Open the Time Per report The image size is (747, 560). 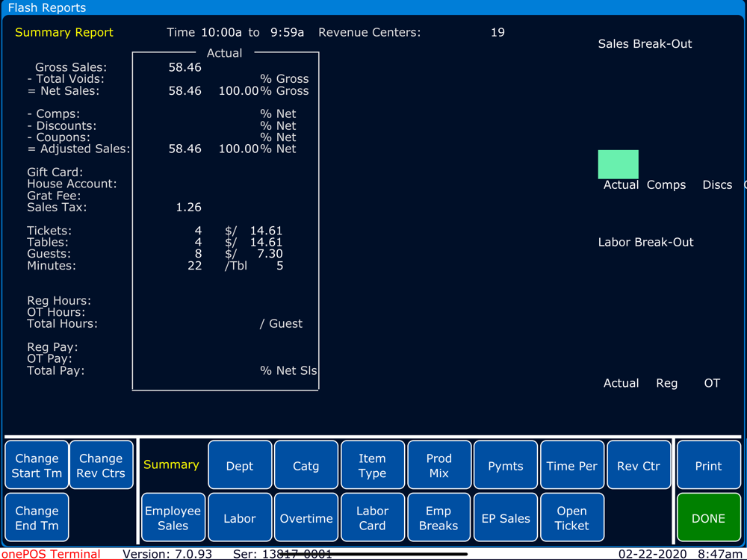571,464
